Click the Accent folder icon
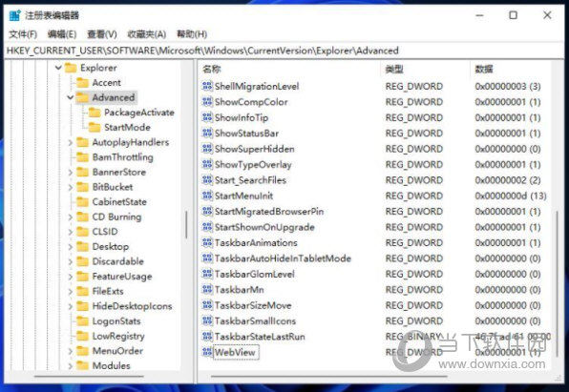569x392 pixels. [83, 83]
